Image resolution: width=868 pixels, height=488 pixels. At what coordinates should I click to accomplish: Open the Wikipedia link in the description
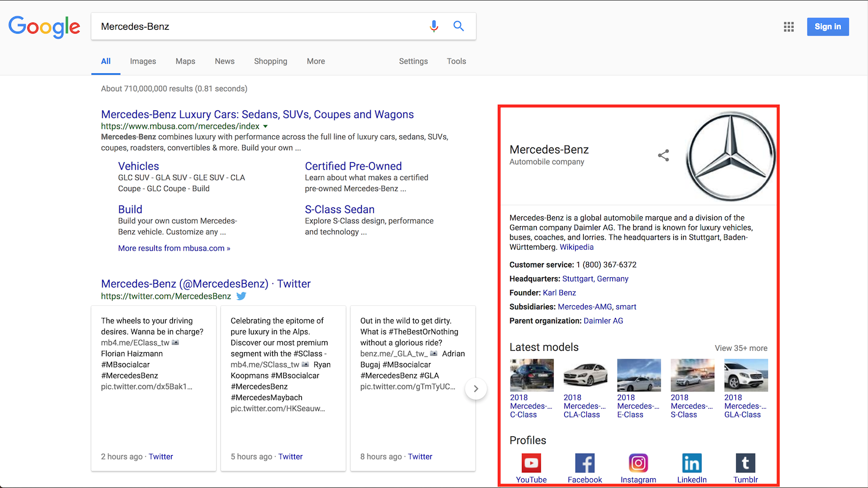coord(576,247)
